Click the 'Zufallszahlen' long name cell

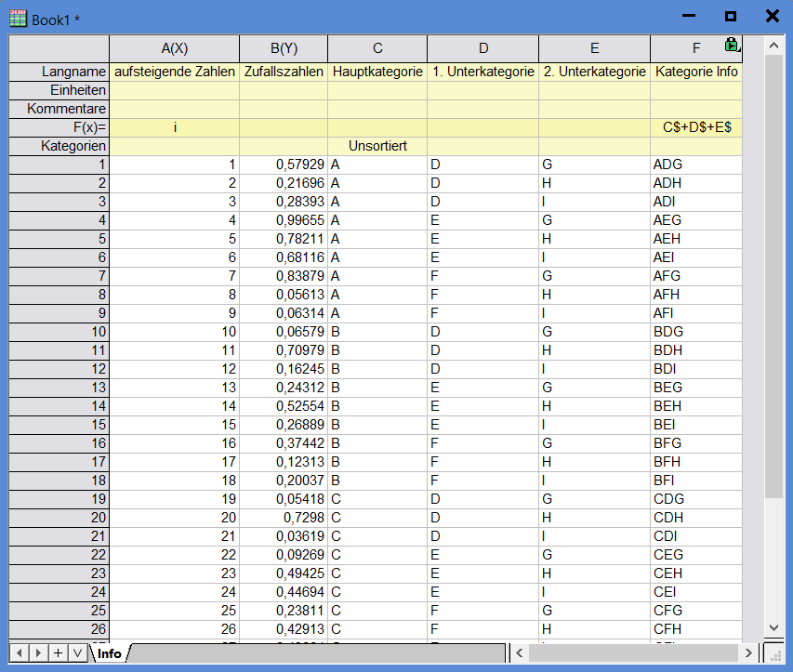click(x=284, y=72)
